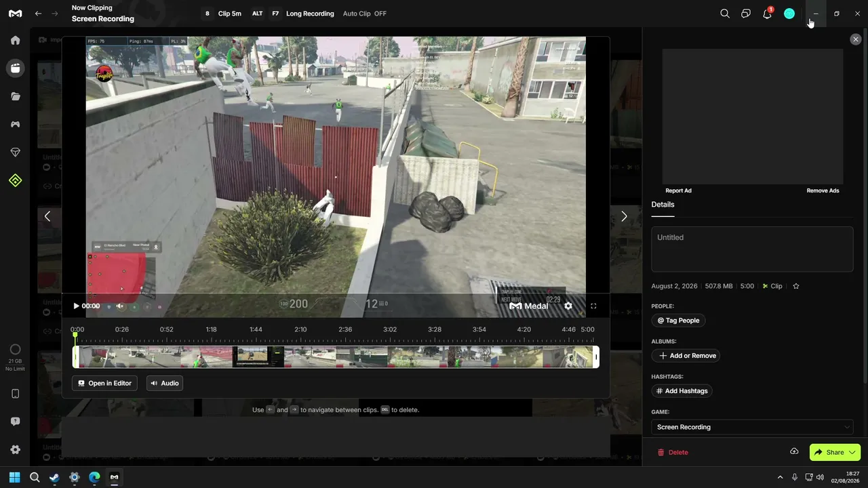Favorite the clip with the star
This screenshot has width=868, height=488.
point(796,286)
